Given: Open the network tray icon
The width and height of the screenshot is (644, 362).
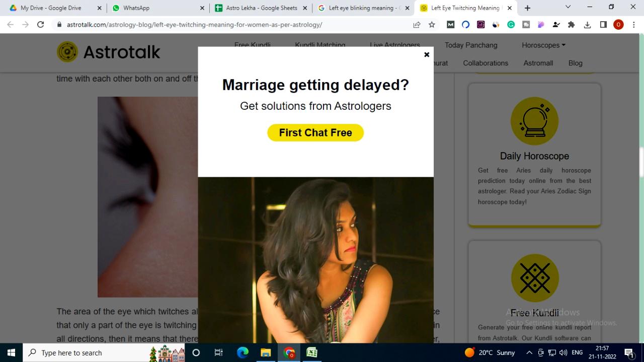Looking at the screenshot, I should (552, 352).
